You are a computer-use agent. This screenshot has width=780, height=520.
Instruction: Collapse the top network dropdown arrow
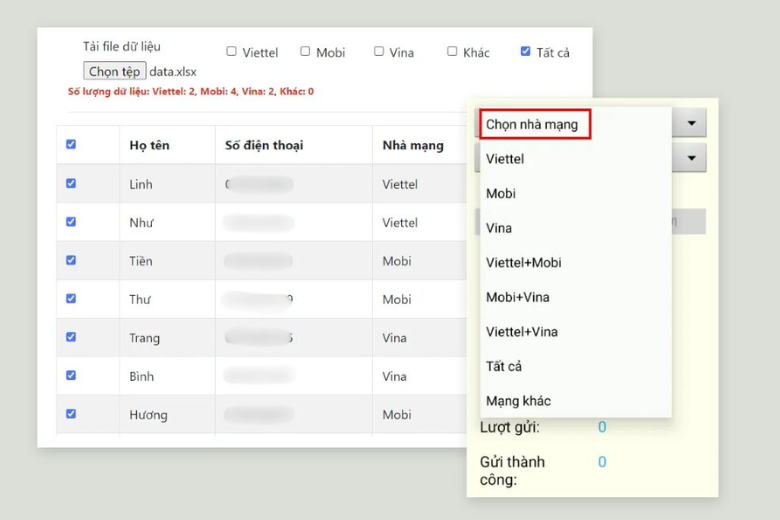(x=690, y=124)
